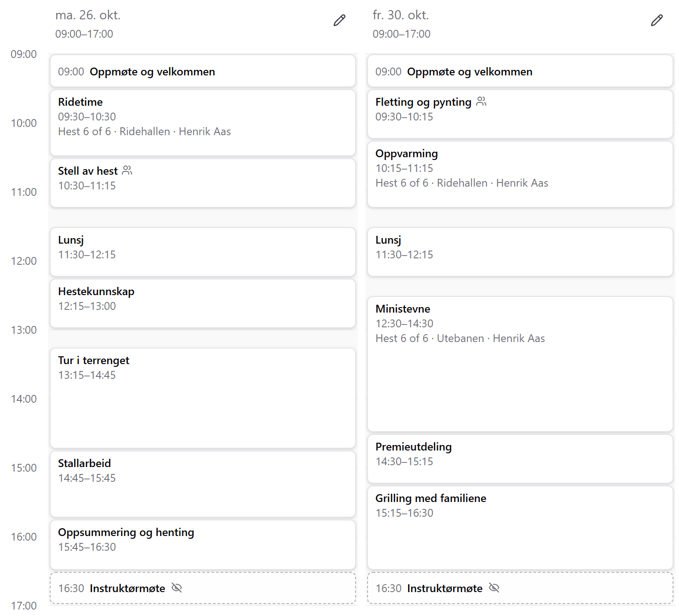Select the Premieutdeling 14:30–15:15 event
The height and width of the screenshot is (616, 679).
pyautogui.click(x=520, y=459)
